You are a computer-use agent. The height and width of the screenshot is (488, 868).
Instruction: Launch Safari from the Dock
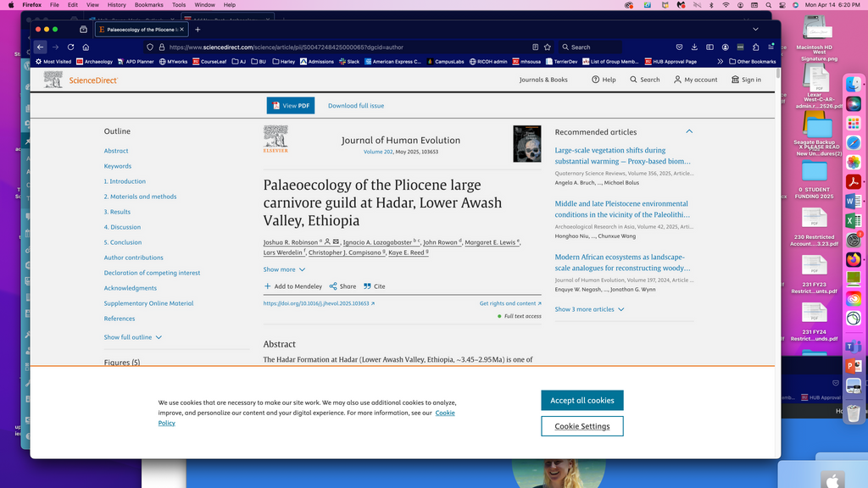(x=853, y=142)
